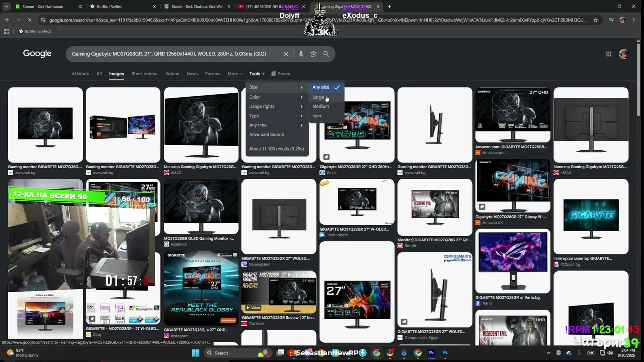Open the bookmarks apps grid icon
644x362 pixels.
pyautogui.click(x=6, y=31)
